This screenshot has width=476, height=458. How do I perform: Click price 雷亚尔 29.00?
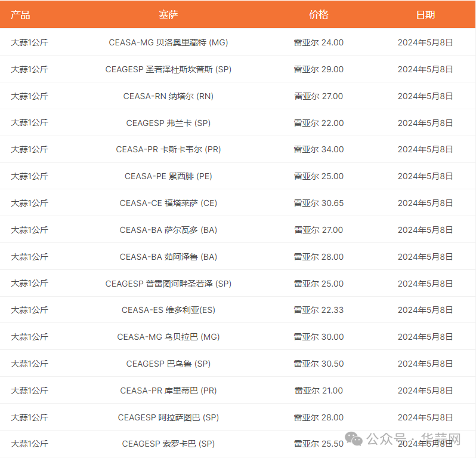click(319, 69)
